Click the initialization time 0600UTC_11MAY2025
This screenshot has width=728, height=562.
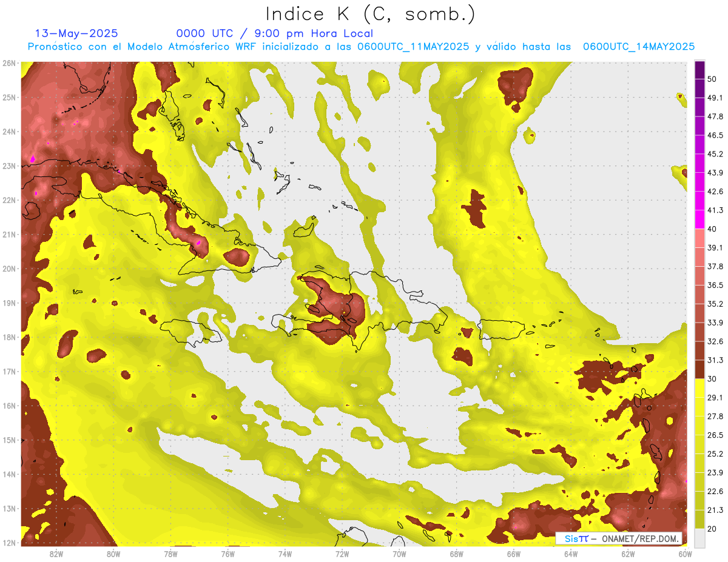(x=413, y=47)
